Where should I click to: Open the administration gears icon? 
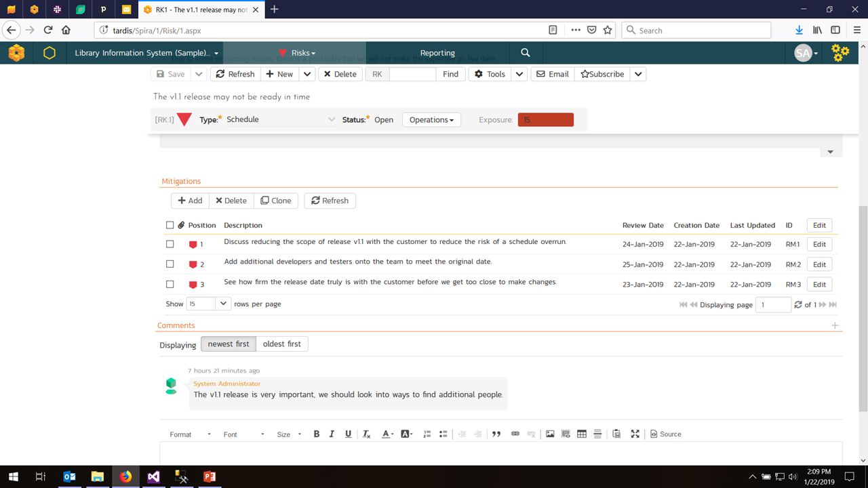[840, 53]
